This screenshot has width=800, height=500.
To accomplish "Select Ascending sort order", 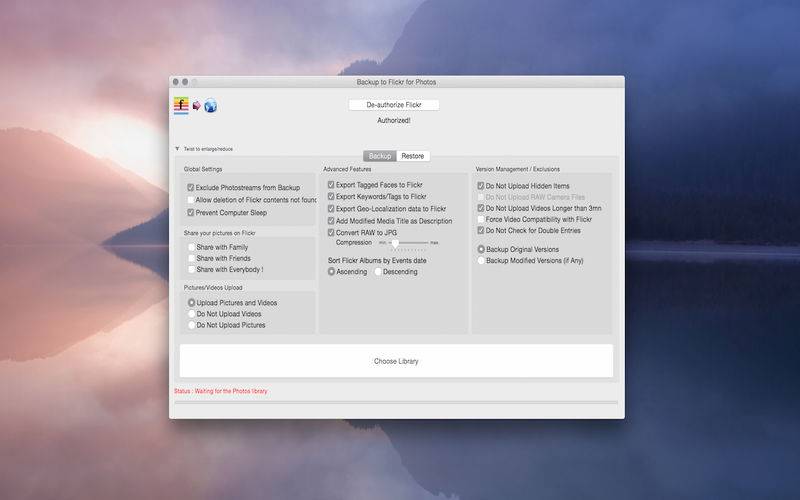I will coord(332,272).
